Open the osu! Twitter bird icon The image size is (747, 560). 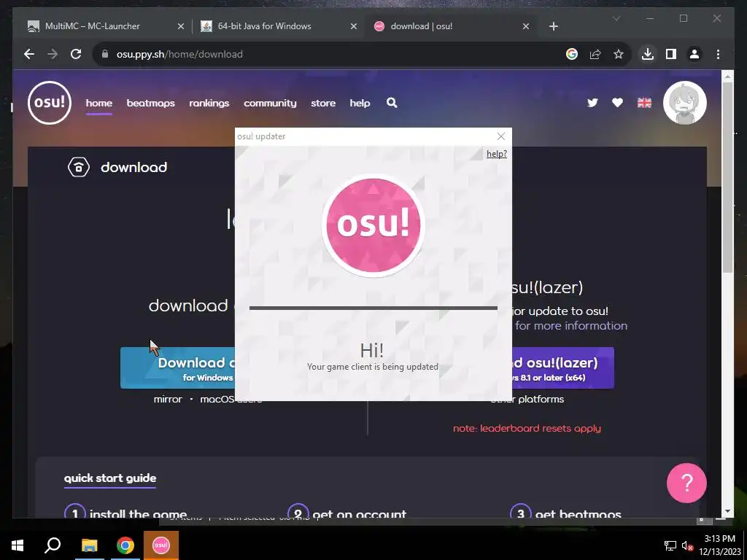coord(592,103)
